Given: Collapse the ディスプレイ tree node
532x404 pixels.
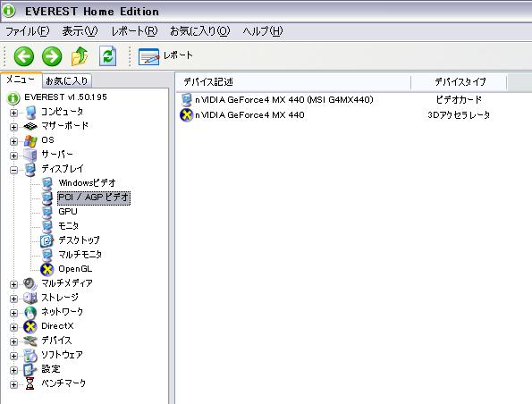Looking at the screenshot, I should (x=13, y=170).
